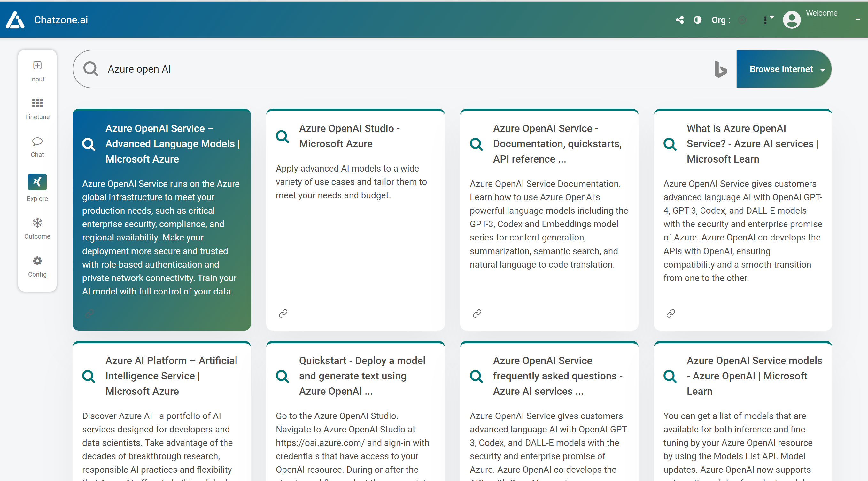The width and height of the screenshot is (868, 481).
Task: Click search icon on Quickstart Deploy a model card
Action: pyautogui.click(x=283, y=376)
